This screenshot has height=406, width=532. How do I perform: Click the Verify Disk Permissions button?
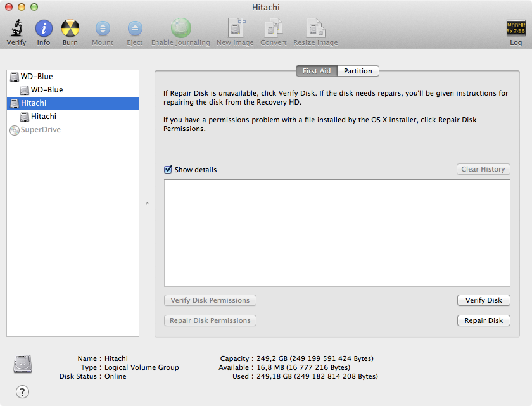tap(210, 300)
